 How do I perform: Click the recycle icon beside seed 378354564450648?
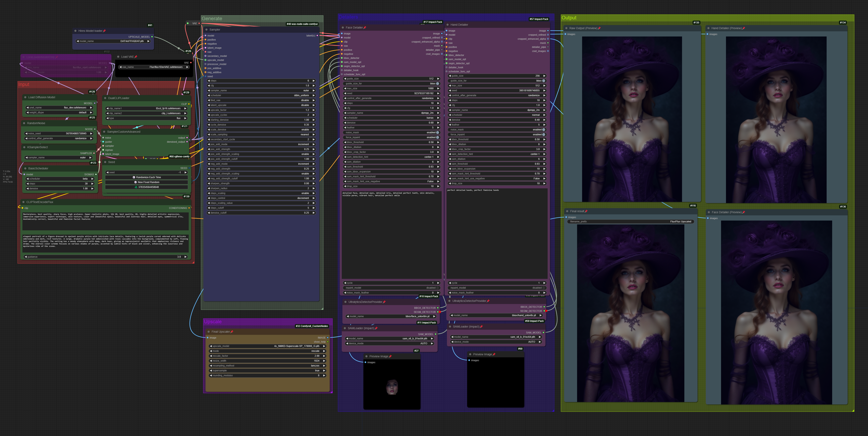tap(136, 187)
